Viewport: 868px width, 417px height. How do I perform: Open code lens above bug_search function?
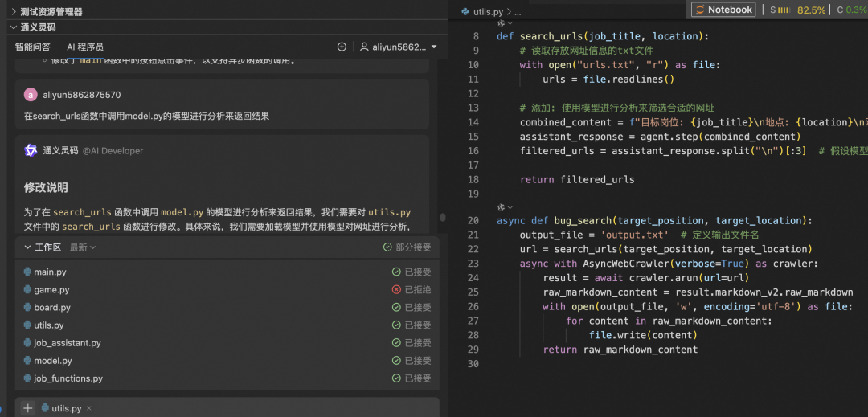click(505, 207)
